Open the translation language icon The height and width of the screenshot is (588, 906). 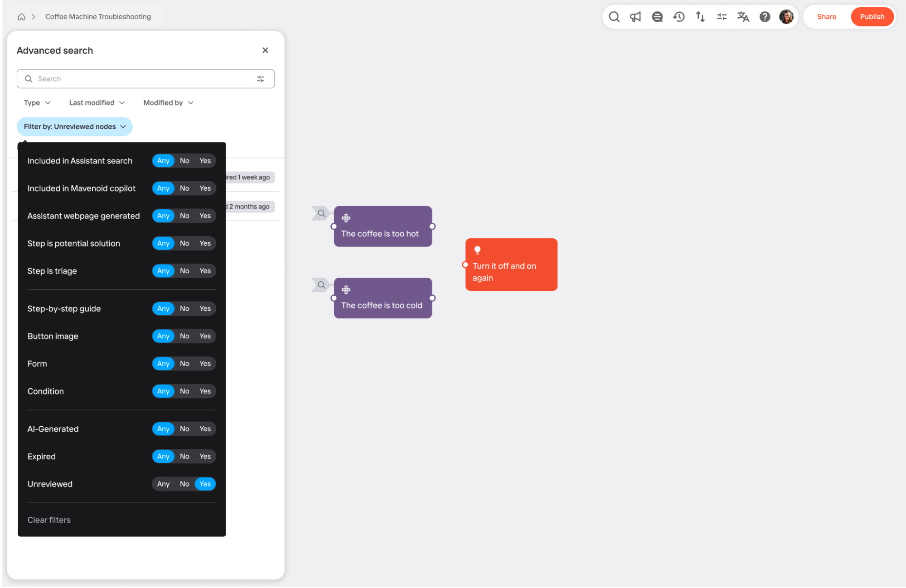pyautogui.click(x=743, y=17)
